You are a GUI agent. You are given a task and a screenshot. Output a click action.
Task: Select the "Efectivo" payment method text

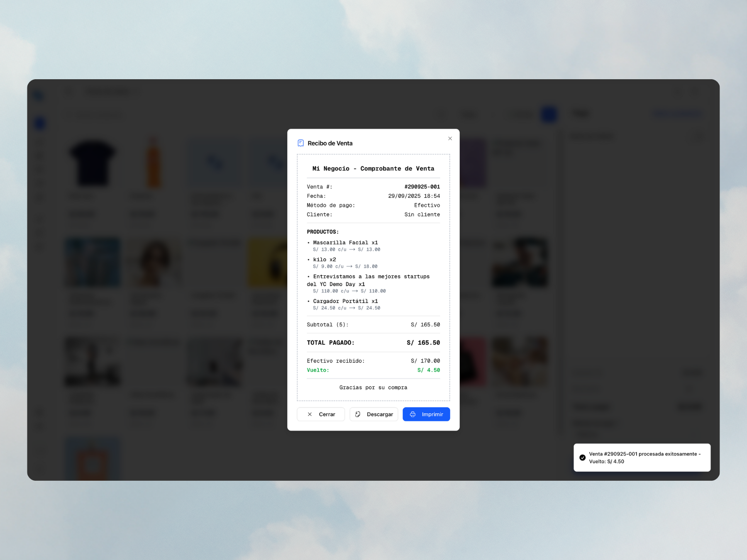(427, 205)
